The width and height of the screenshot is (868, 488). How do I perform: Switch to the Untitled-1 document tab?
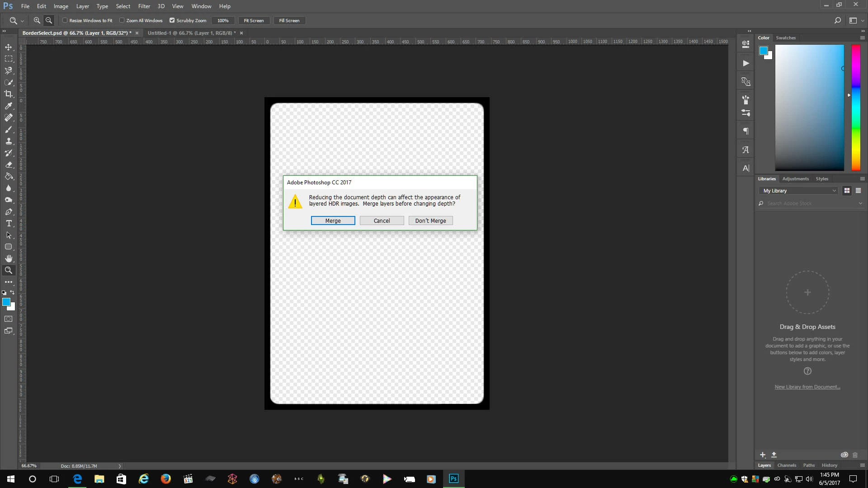coord(191,33)
